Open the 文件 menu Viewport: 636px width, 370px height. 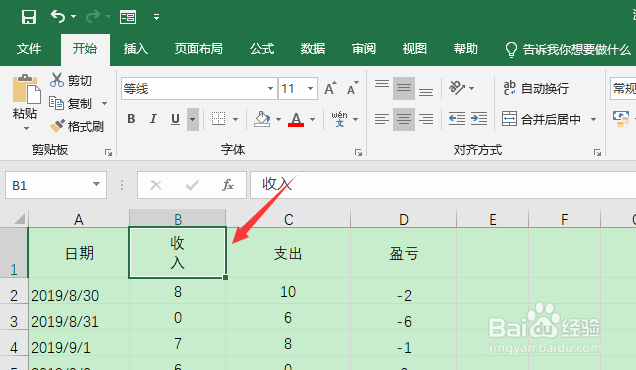(29, 49)
